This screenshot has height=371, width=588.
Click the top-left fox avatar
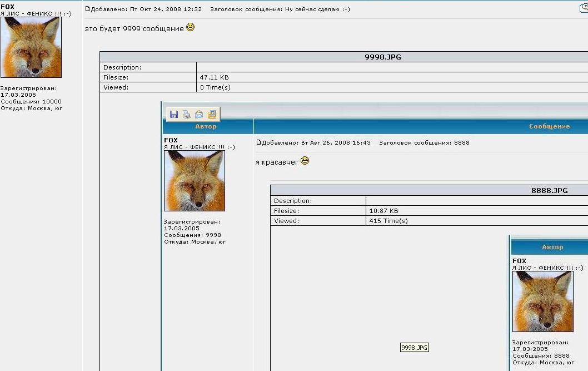point(31,47)
